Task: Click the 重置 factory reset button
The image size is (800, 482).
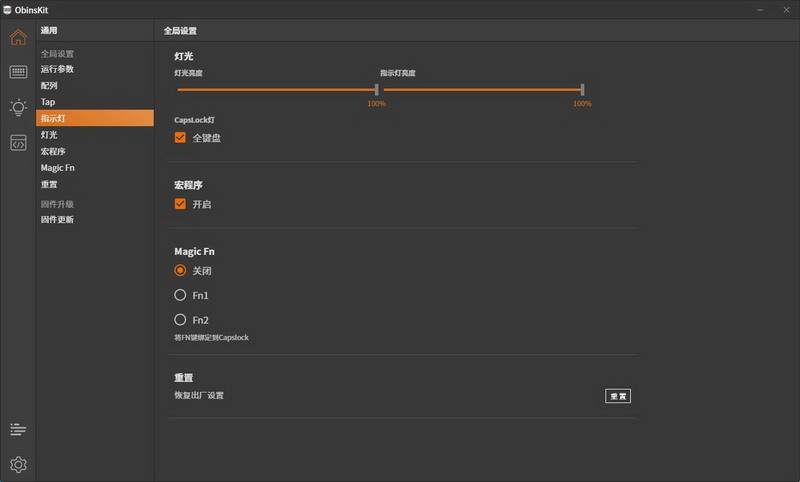Action: point(618,396)
